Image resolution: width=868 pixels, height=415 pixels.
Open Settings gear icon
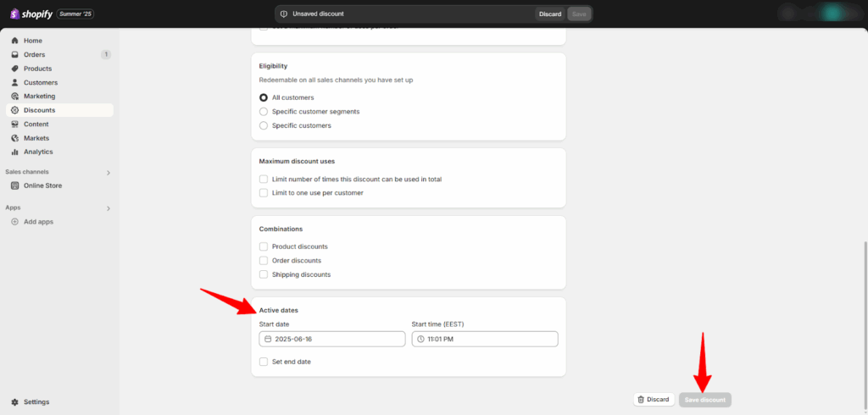[15, 402]
